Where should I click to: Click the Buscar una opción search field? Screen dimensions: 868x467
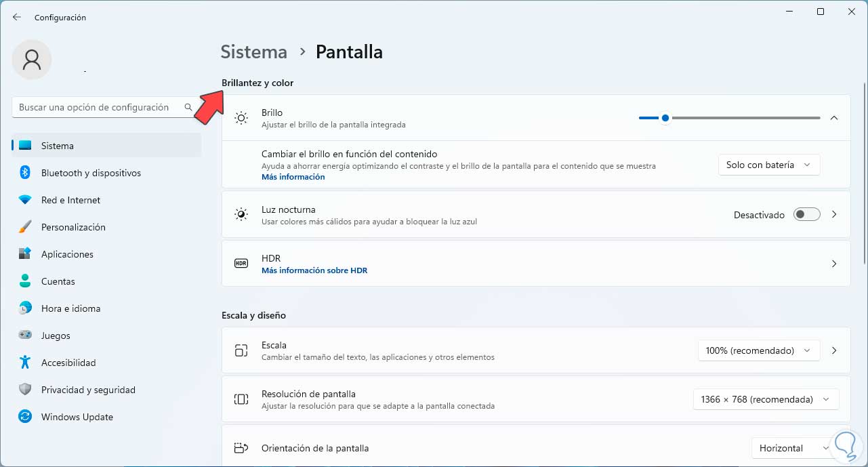tap(95, 107)
